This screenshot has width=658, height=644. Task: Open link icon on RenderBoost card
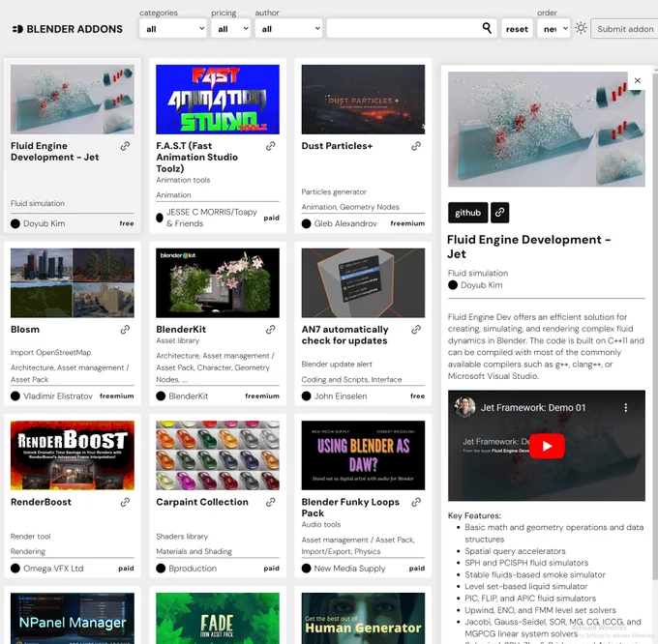(x=125, y=502)
